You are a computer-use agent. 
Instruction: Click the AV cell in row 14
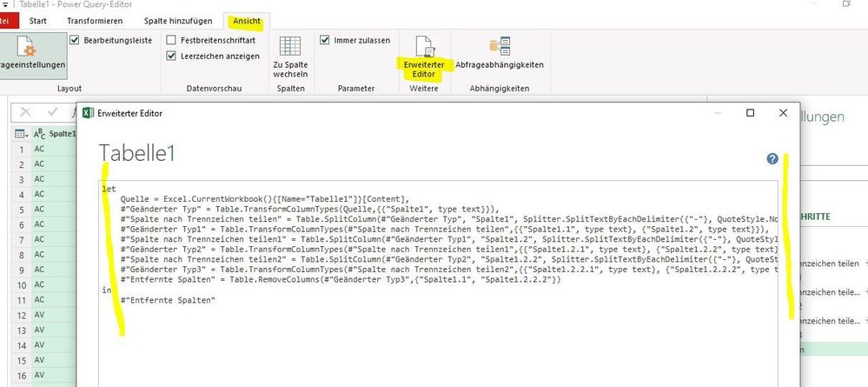54,345
